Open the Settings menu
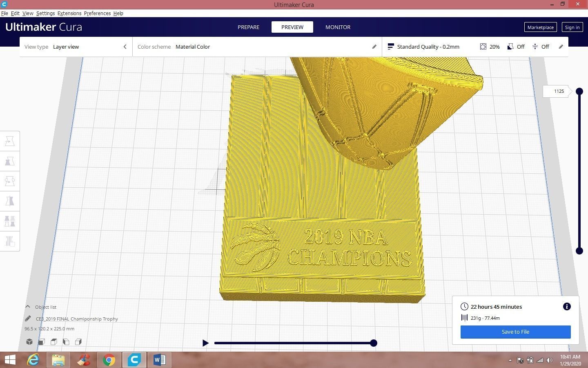Viewport: 588px width, 368px height. coord(45,13)
